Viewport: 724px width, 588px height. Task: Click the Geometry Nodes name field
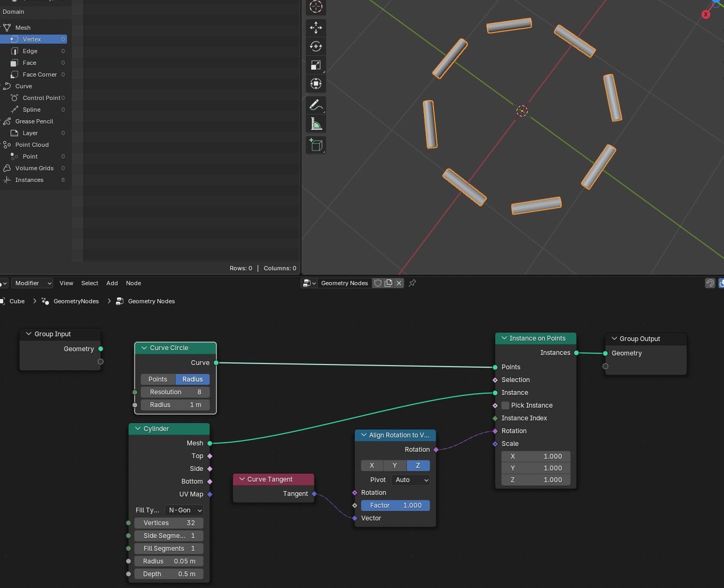[345, 283]
